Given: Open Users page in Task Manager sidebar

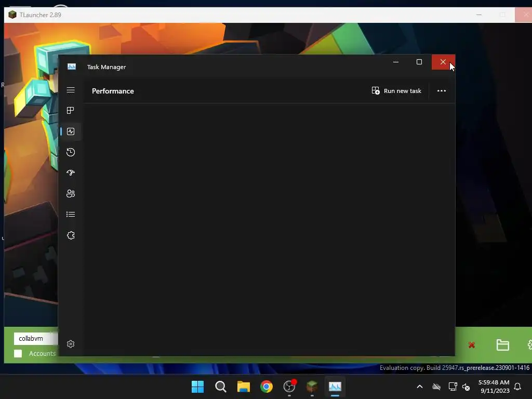Looking at the screenshot, I should click(71, 193).
